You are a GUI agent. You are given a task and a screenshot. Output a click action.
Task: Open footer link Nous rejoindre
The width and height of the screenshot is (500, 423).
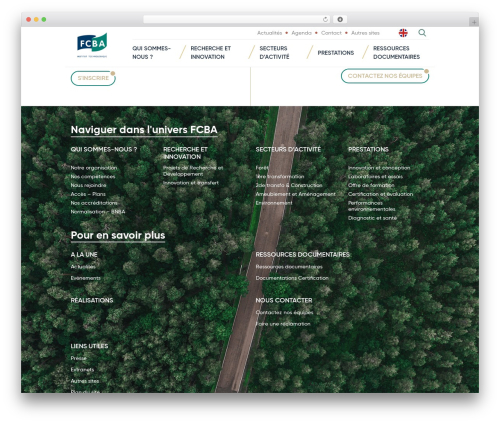88,185
